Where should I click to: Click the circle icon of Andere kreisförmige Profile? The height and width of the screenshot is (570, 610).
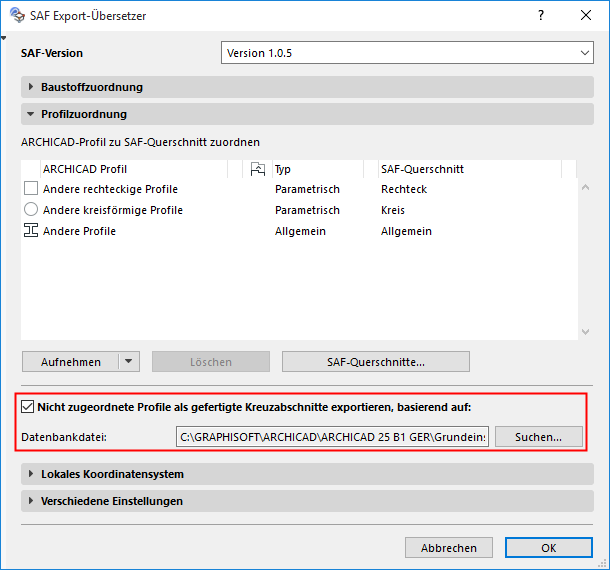(x=31, y=209)
